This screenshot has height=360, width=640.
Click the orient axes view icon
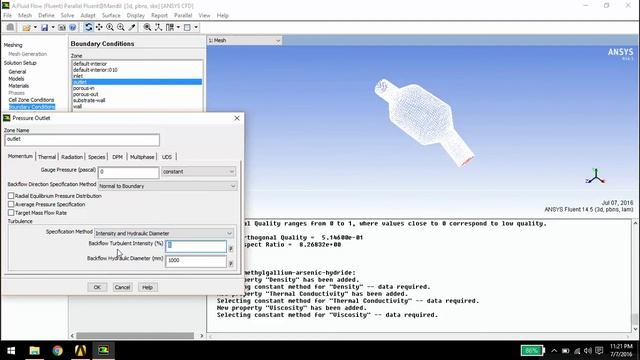(158, 27)
